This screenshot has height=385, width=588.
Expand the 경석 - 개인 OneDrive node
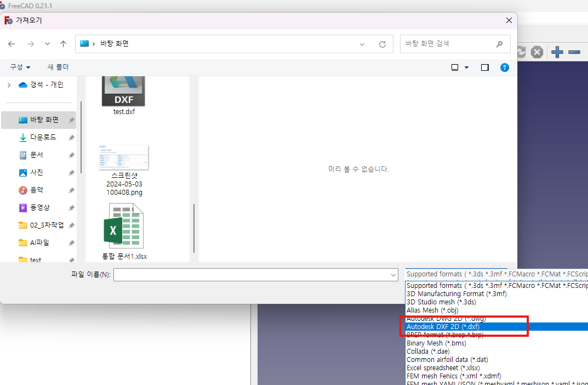pos(9,85)
